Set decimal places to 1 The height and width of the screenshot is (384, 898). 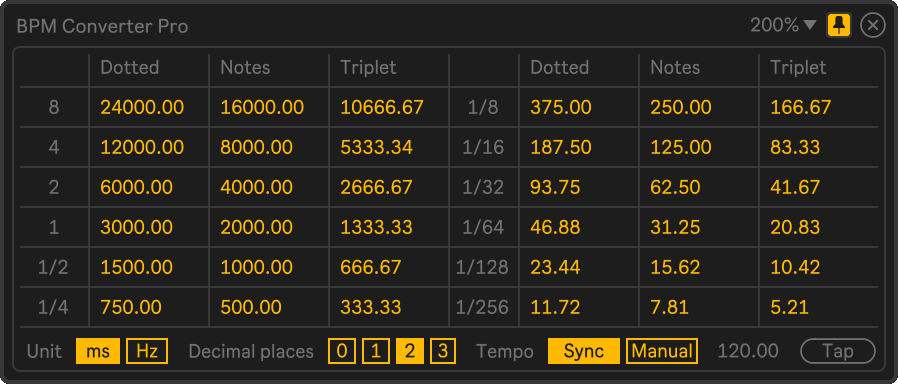coord(376,351)
